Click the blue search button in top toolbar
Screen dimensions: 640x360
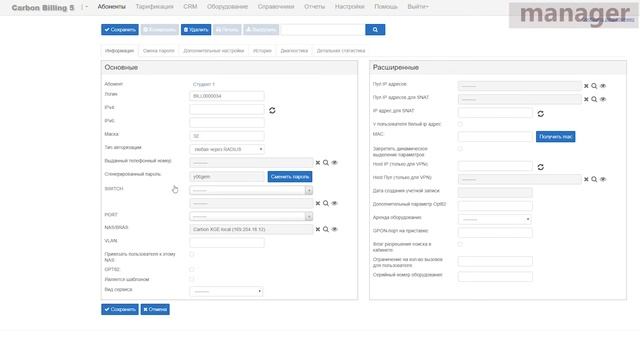tap(375, 30)
